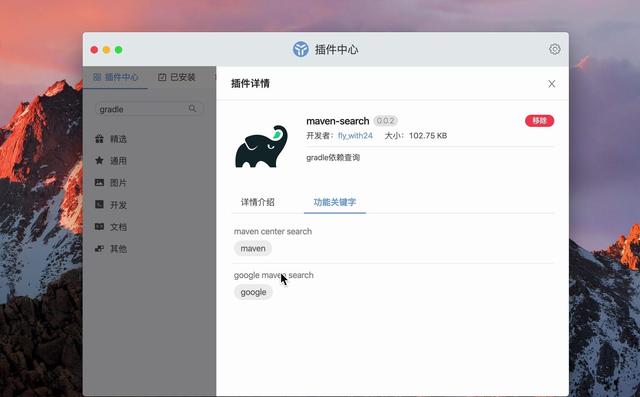Image resolution: width=640 pixels, height=397 pixels.
Task: Click the blue app logo in title bar
Action: (x=300, y=49)
